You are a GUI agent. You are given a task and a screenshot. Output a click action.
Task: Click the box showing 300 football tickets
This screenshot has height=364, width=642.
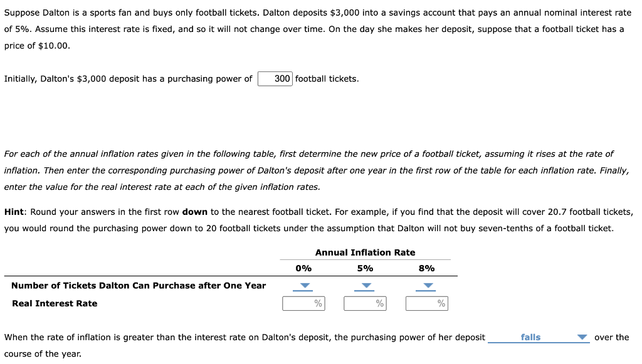pyautogui.click(x=274, y=78)
